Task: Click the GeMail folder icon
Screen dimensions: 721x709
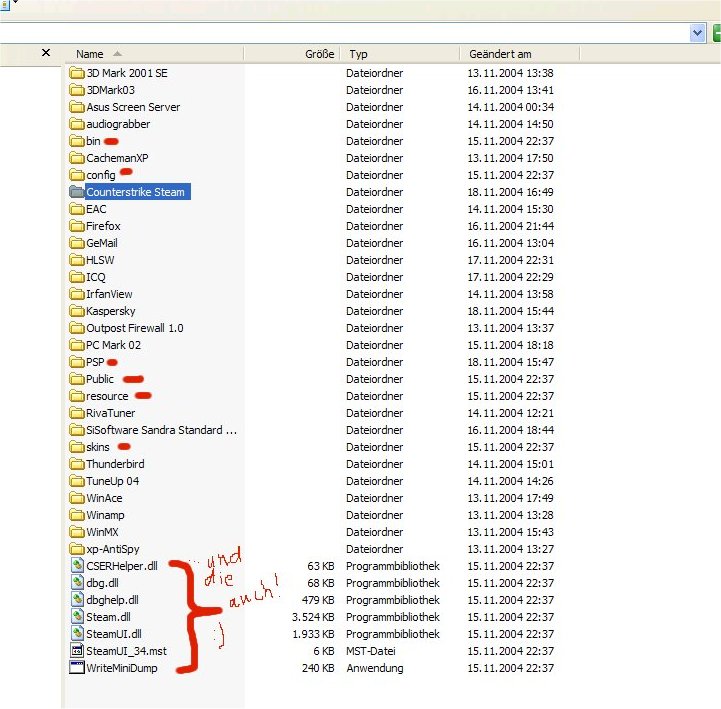Action: point(77,243)
